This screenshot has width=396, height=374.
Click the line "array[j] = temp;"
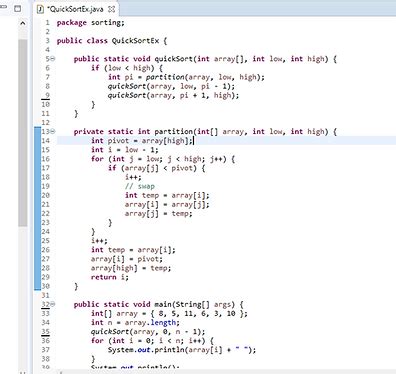pos(159,213)
